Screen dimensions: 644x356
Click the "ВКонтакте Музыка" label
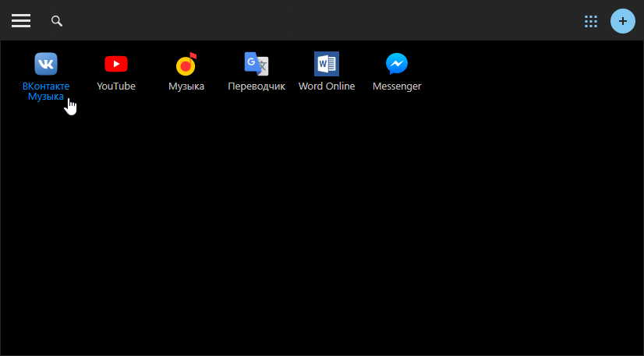(x=46, y=91)
